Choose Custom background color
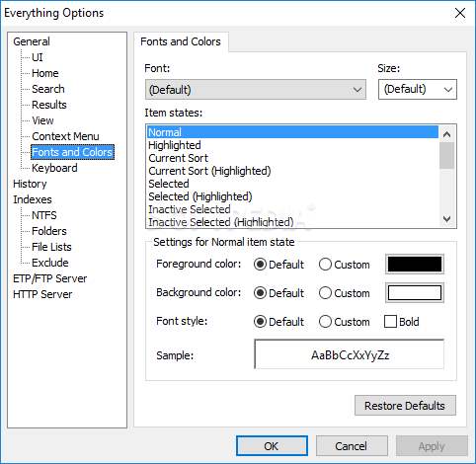This screenshot has width=476, height=464. pyautogui.click(x=345, y=293)
